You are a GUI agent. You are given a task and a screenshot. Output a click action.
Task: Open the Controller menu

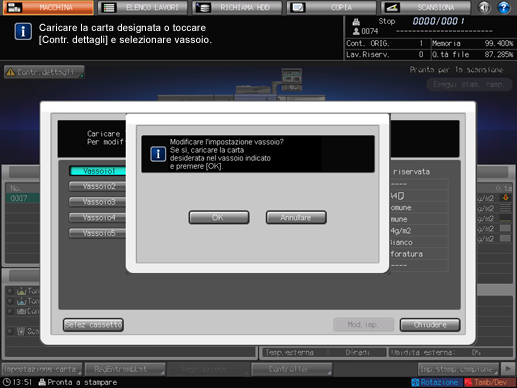click(292, 369)
